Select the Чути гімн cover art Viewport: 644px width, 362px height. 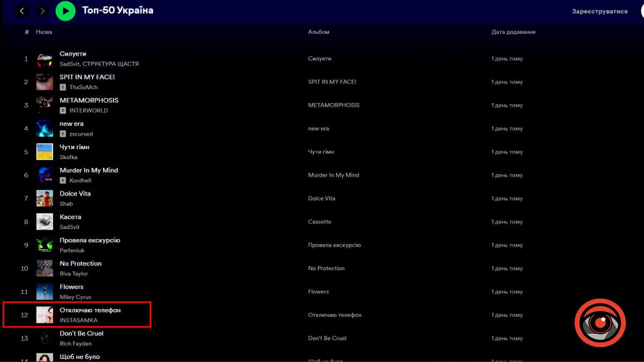click(x=45, y=152)
